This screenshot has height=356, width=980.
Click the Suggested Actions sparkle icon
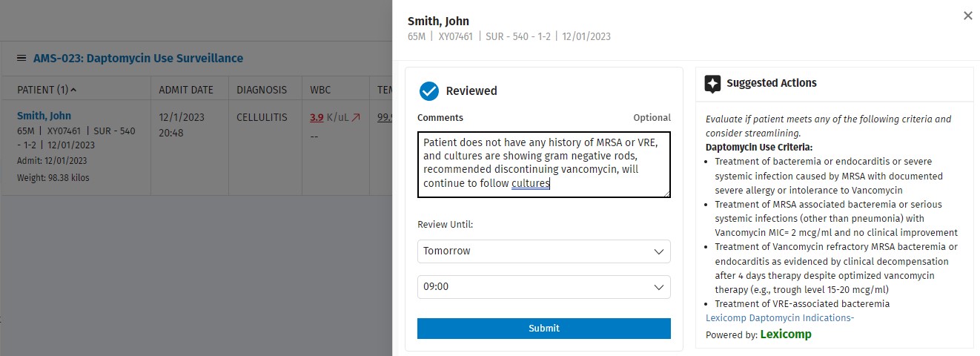(712, 84)
